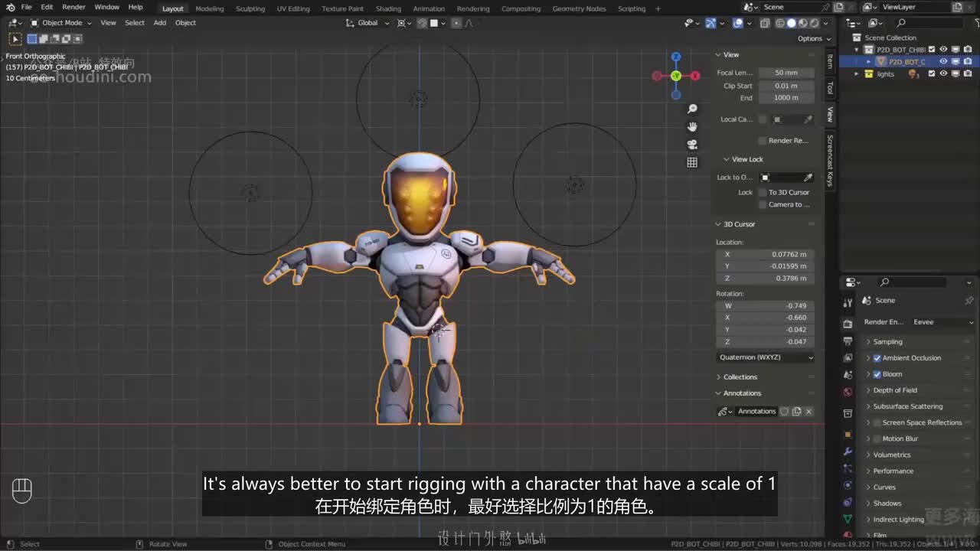Uncheck the P2D_BOT_CHIBI collection checkbox
980x551 pixels.
tap(932, 50)
